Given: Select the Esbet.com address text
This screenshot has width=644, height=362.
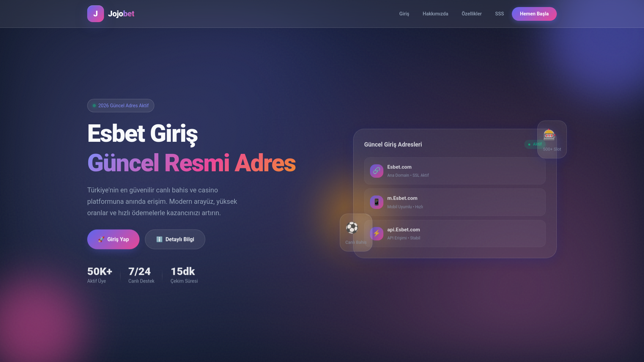Looking at the screenshot, I should [x=399, y=167].
